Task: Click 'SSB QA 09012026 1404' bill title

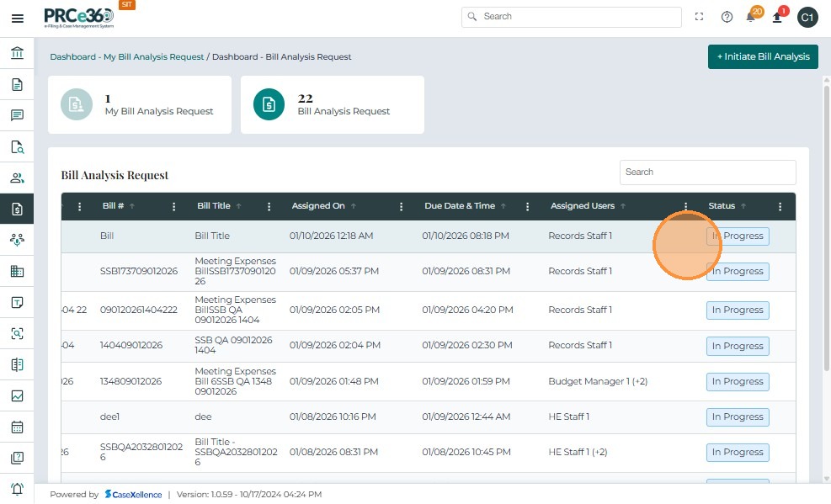Action: (x=234, y=345)
